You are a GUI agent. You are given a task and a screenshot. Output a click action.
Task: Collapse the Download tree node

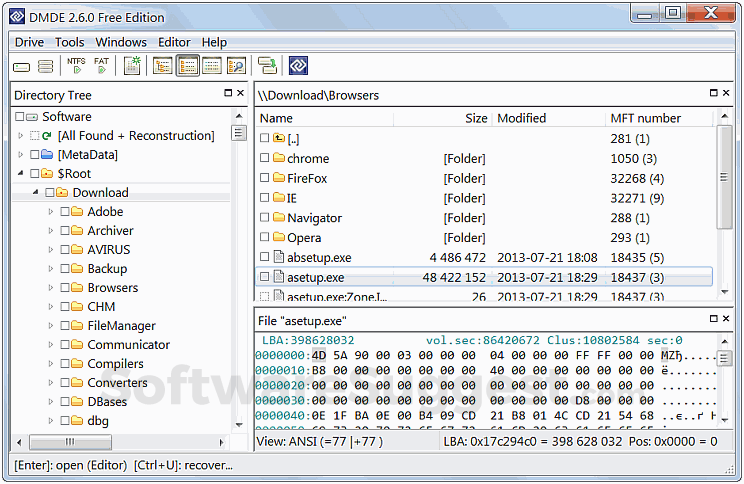point(36,193)
